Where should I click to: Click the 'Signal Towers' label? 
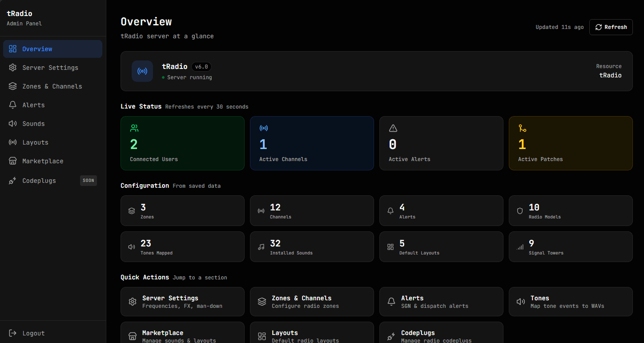point(546,253)
